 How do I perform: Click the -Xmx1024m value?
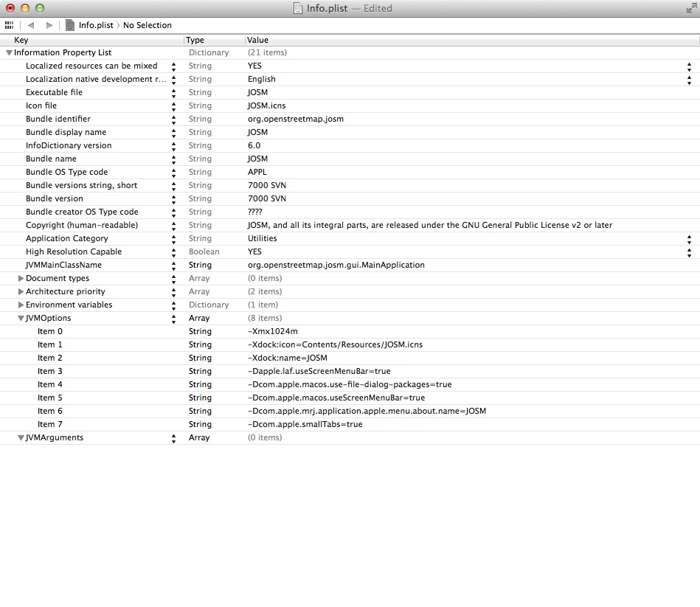point(273,332)
